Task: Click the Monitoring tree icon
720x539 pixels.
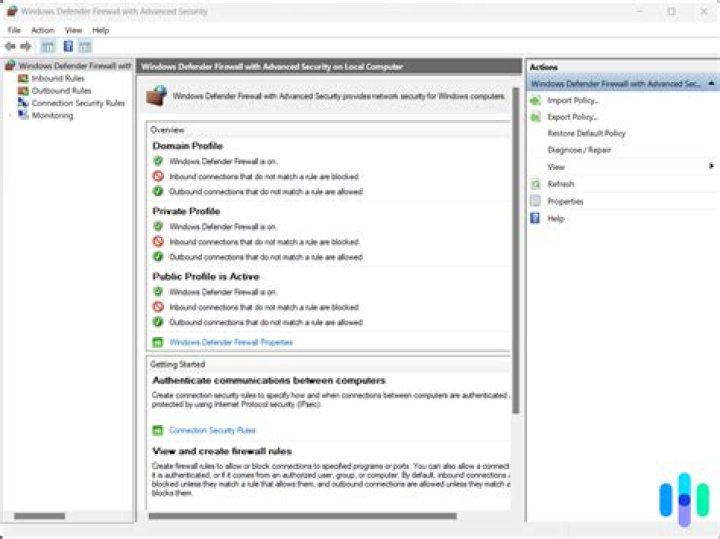Action: (x=23, y=115)
